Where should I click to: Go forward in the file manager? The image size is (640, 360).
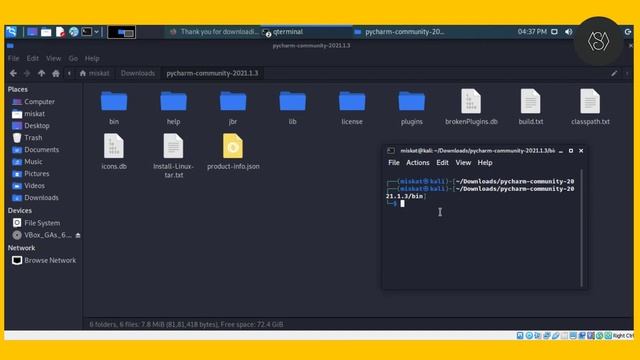pyautogui.click(x=27, y=73)
